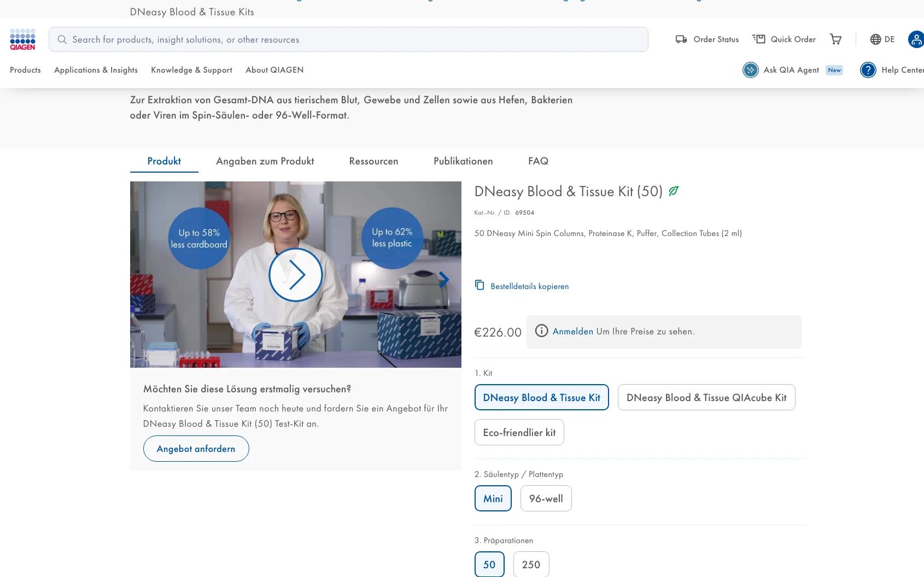Open Knowledge & Support menu
Screen dimensions: 924x577
pos(191,70)
